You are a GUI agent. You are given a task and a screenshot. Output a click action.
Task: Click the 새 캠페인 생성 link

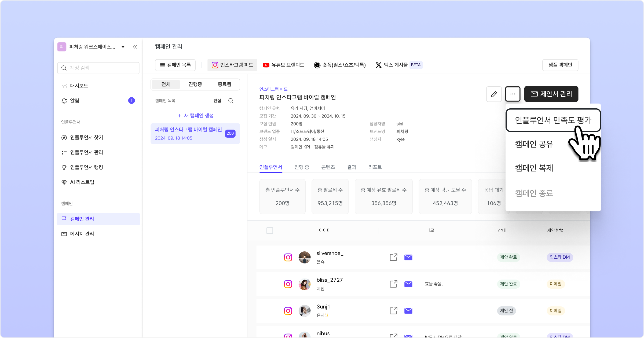coord(196,116)
